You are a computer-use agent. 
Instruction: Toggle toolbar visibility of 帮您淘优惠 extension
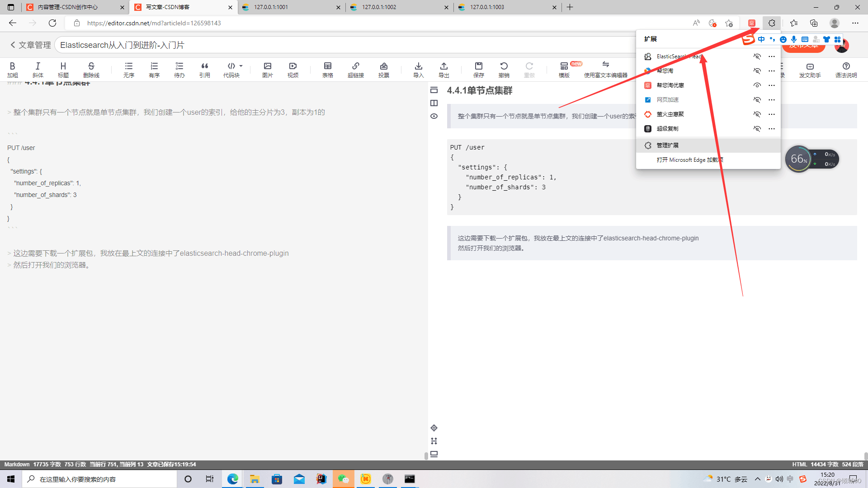pyautogui.click(x=757, y=85)
